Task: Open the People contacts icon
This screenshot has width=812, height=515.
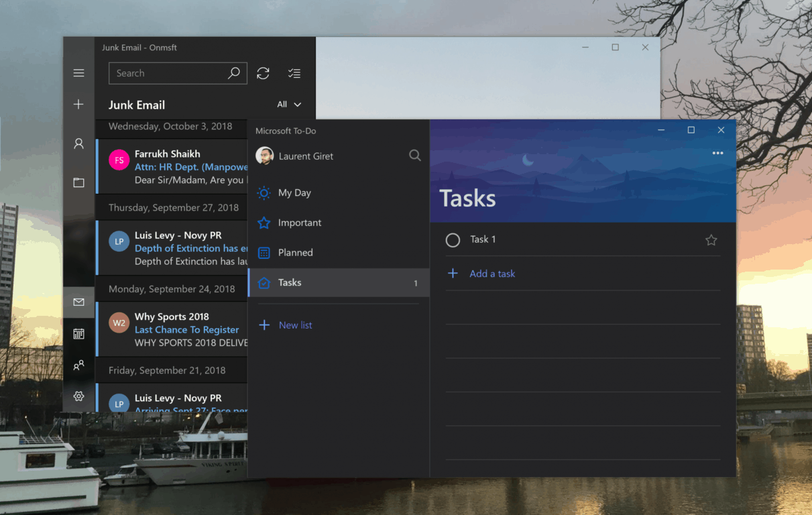Action: tap(78, 365)
